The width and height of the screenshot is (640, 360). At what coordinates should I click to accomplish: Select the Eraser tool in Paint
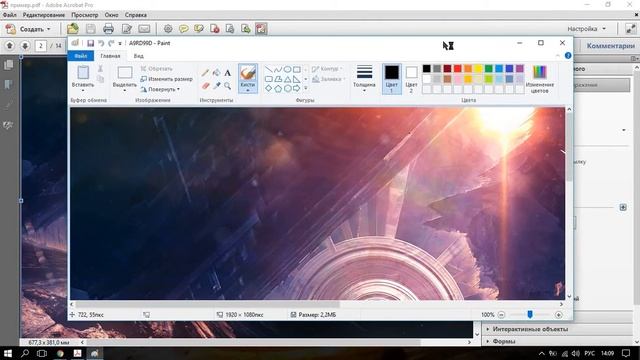coord(205,86)
